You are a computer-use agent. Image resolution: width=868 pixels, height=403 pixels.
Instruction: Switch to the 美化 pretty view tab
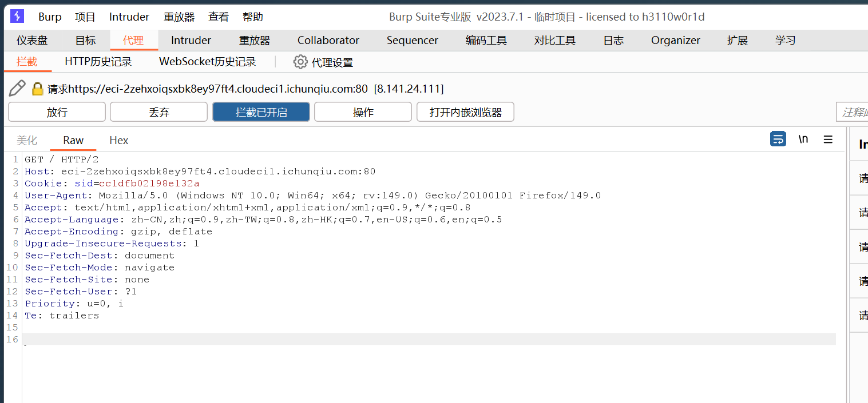(x=27, y=140)
